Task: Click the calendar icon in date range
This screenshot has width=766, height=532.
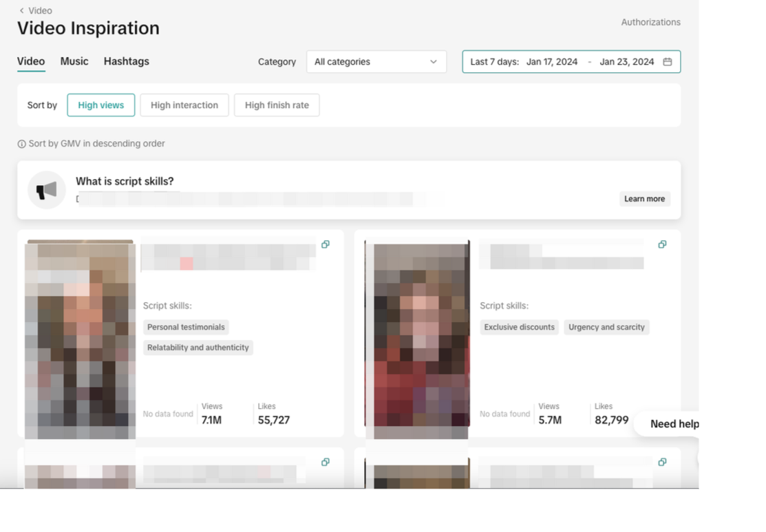Action: (667, 62)
